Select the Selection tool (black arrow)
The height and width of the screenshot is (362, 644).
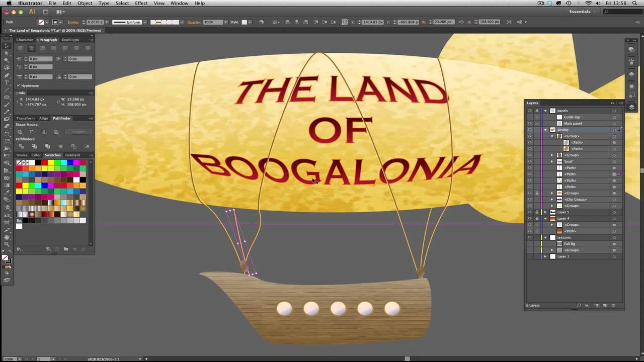(7, 46)
